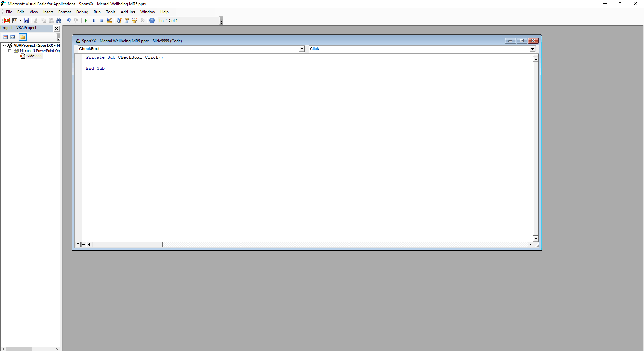
Task: Open the Debug menu
Action: (82, 12)
